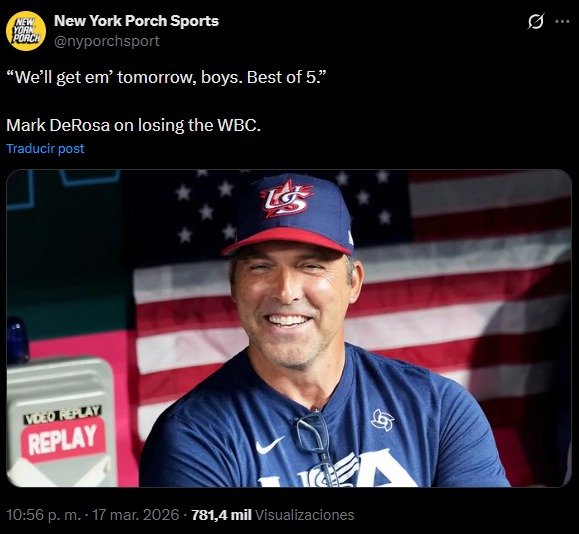Click the tweet quote text about Best of 5
The height and width of the screenshot is (534, 579).
tap(167, 78)
